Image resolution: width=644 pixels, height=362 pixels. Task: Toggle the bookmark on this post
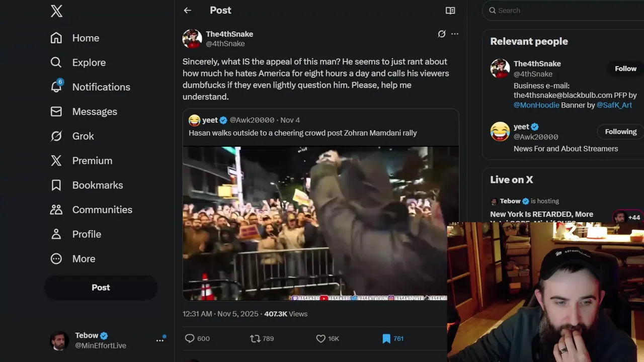(x=386, y=339)
